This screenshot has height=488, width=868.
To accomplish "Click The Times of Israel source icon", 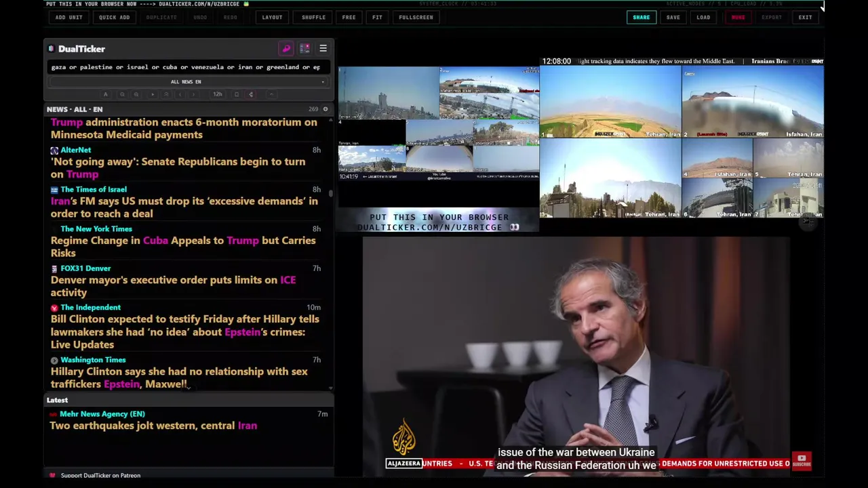I will tap(54, 190).
